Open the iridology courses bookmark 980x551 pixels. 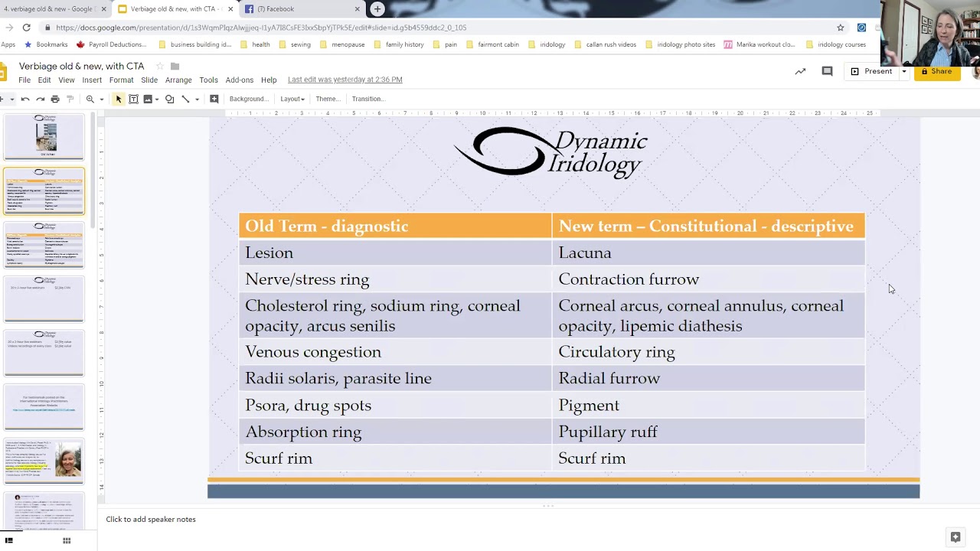(835, 44)
